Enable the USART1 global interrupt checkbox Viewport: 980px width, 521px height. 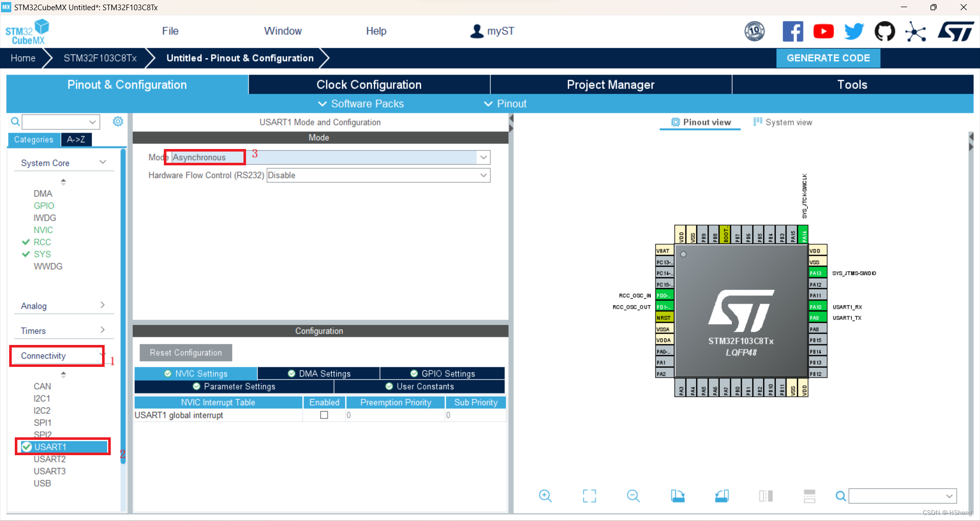coord(324,415)
